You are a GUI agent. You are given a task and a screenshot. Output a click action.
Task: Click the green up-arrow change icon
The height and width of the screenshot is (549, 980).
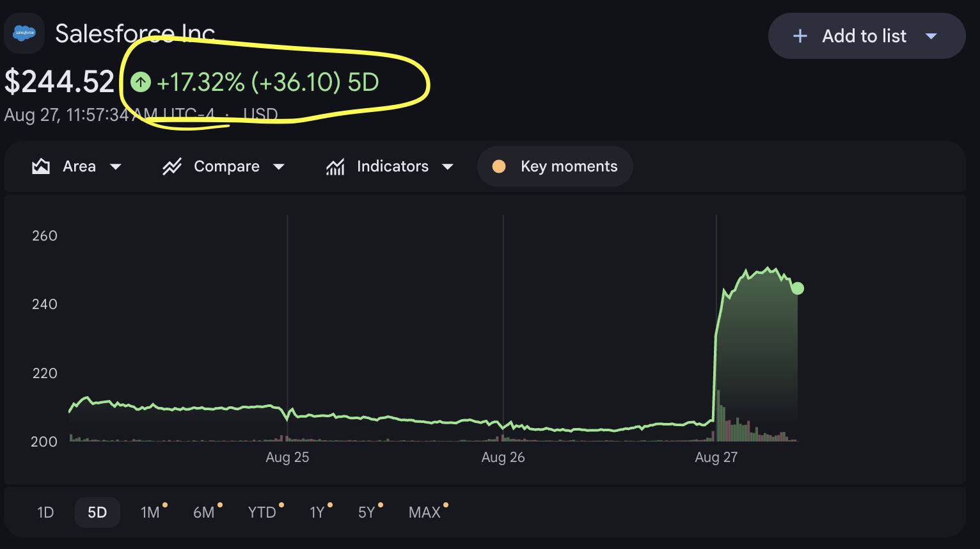pos(141,82)
